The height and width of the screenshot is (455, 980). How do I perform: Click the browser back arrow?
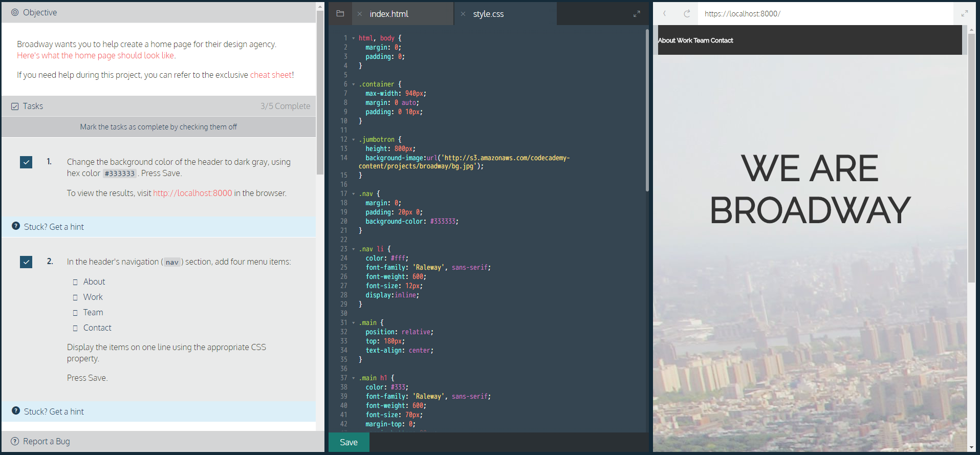coord(665,14)
